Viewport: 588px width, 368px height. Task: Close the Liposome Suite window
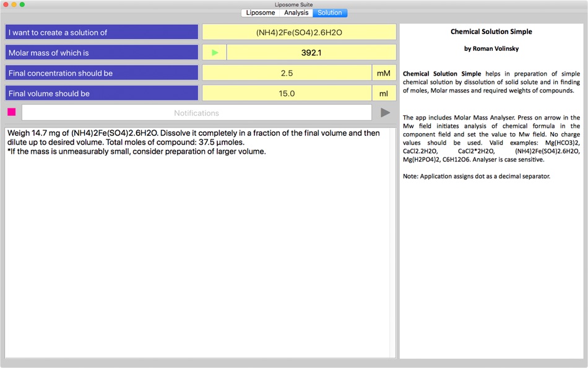[x=6, y=4]
